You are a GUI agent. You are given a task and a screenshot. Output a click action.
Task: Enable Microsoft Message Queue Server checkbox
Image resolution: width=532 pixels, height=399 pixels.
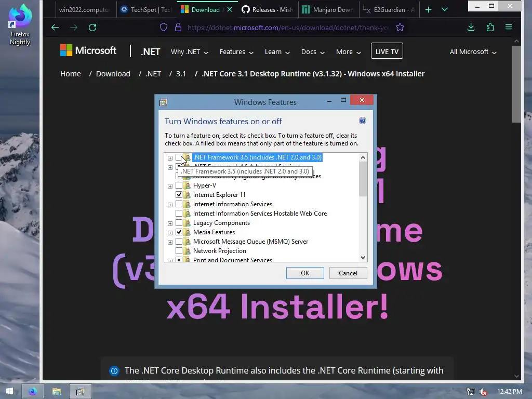[179, 242]
